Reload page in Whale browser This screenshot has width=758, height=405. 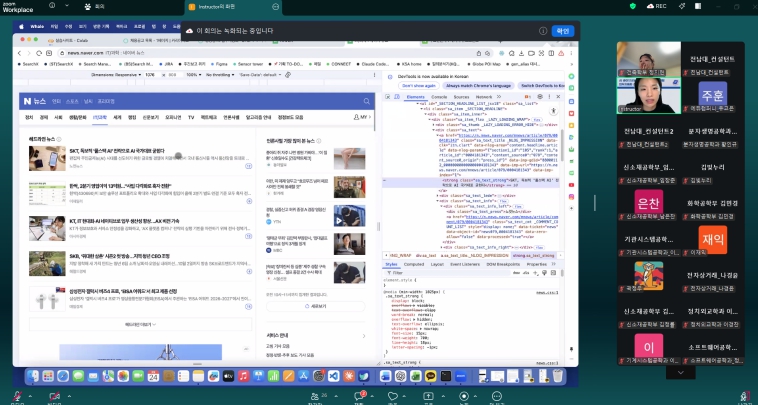39,53
